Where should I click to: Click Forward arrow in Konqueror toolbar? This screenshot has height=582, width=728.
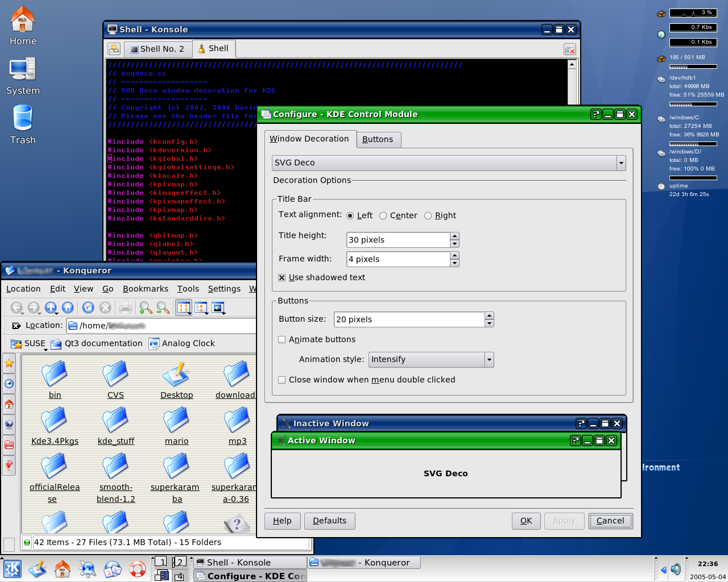(x=34, y=307)
